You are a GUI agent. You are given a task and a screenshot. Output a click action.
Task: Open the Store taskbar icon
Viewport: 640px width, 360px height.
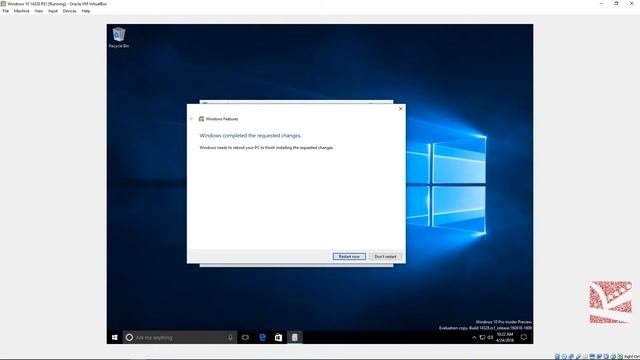(x=278, y=338)
